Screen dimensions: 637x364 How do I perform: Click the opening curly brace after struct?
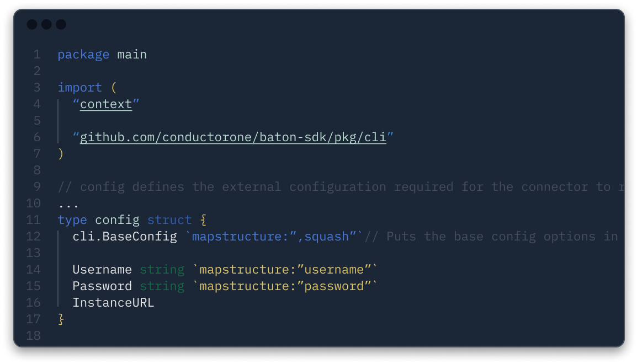(203, 220)
